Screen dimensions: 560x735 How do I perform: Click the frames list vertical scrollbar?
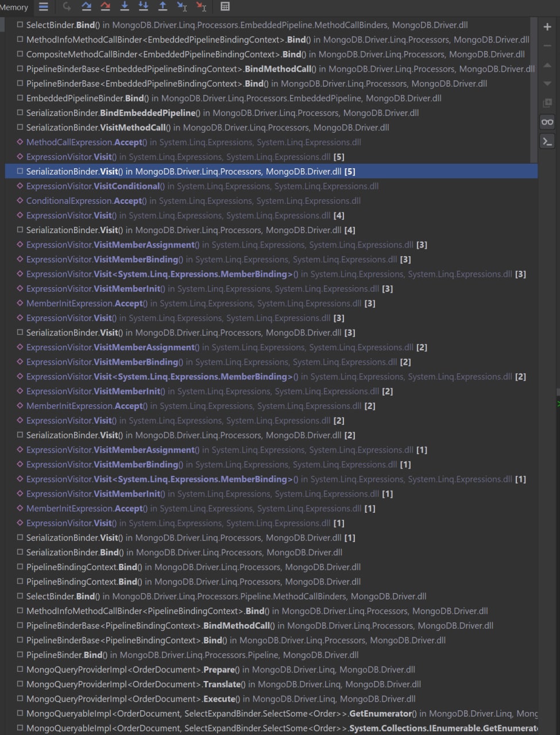[534, 90]
